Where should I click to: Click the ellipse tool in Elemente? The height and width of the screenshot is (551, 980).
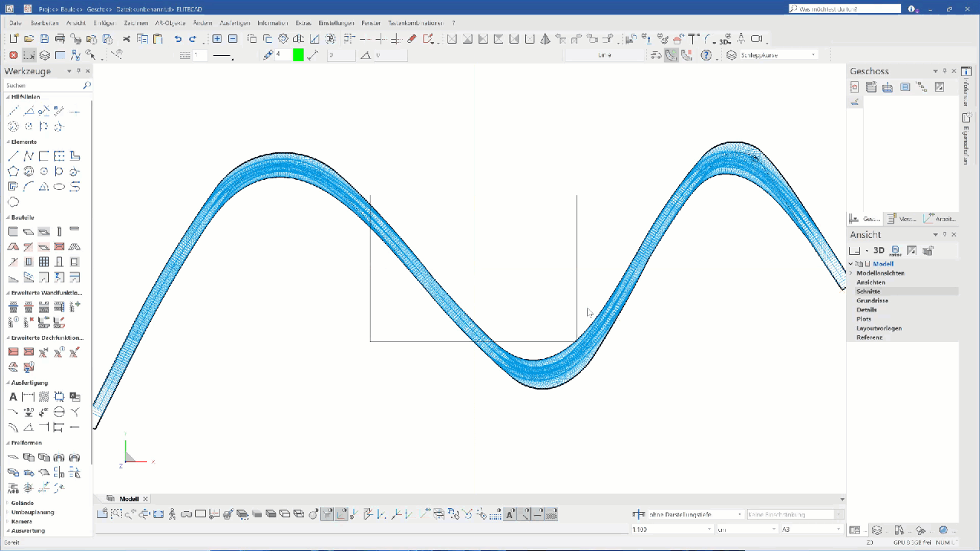coord(13,202)
